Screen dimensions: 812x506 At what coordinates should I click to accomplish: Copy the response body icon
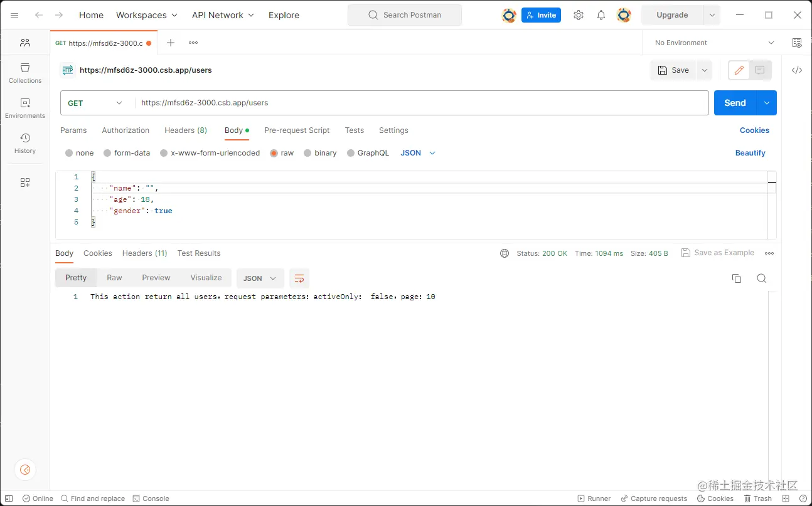[x=737, y=278]
